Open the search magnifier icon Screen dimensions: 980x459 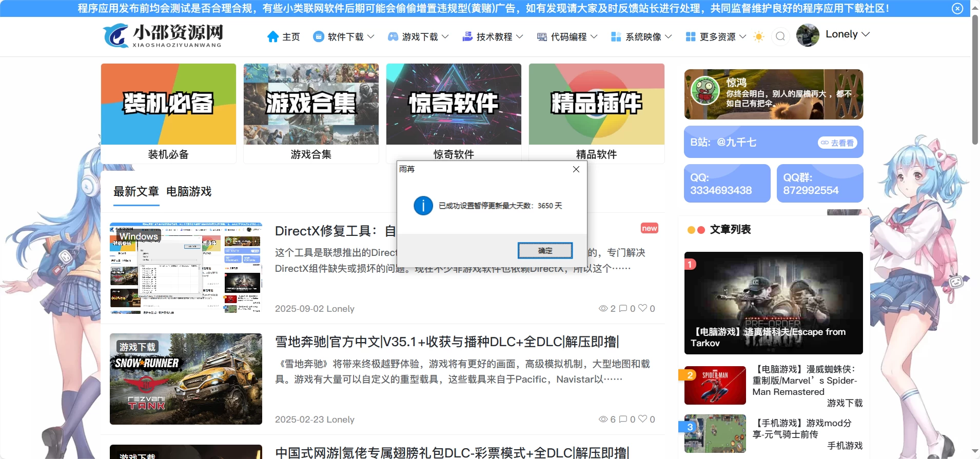(x=780, y=36)
